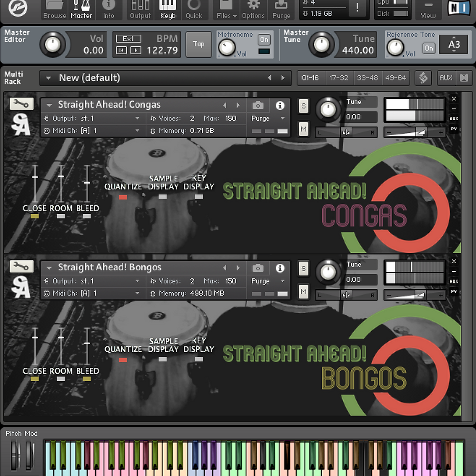Show the Info pane
This screenshot has height=476, width=476.
pyautogui.click(x=109, y=10)
